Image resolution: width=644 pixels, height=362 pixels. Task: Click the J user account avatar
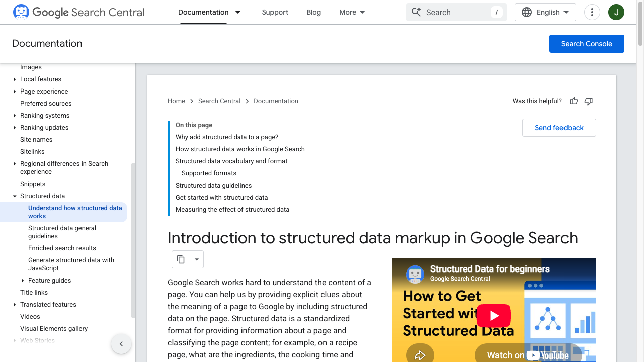616,12
